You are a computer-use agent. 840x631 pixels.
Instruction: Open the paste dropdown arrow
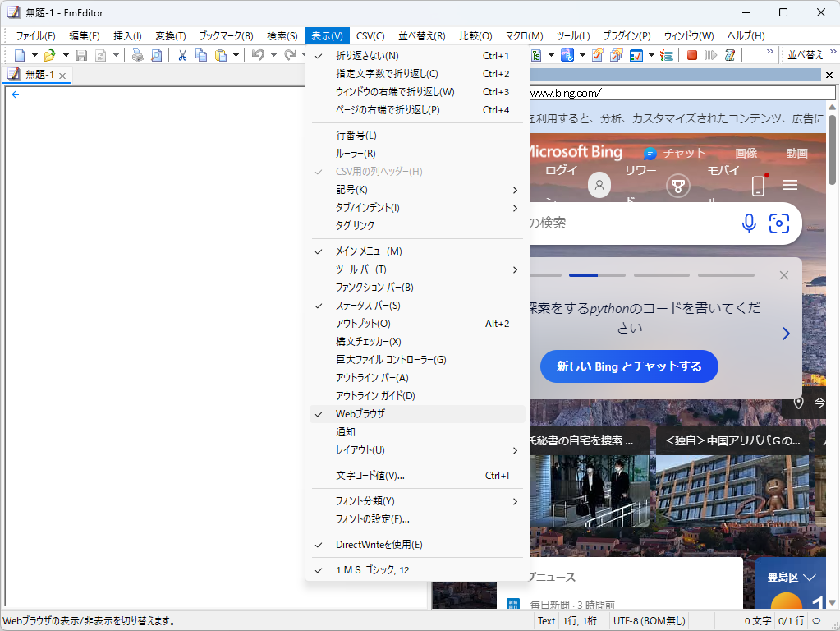pos(234,55)
